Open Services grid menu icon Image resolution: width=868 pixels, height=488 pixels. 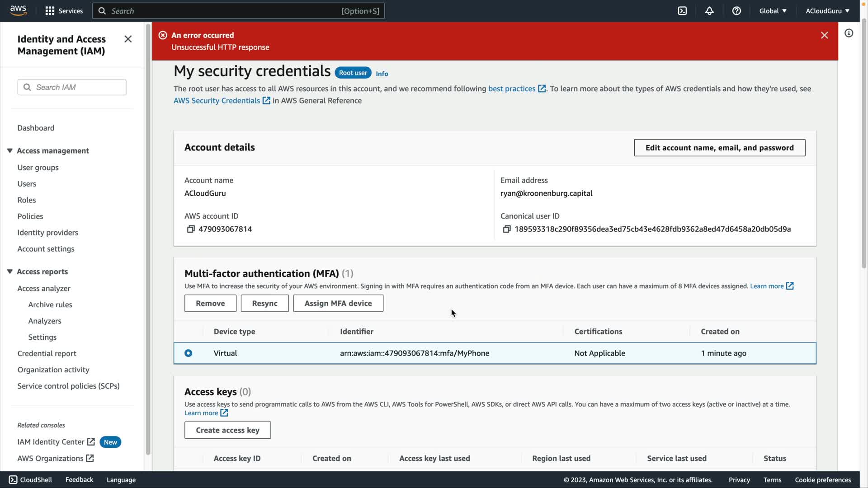click(50, 11)
